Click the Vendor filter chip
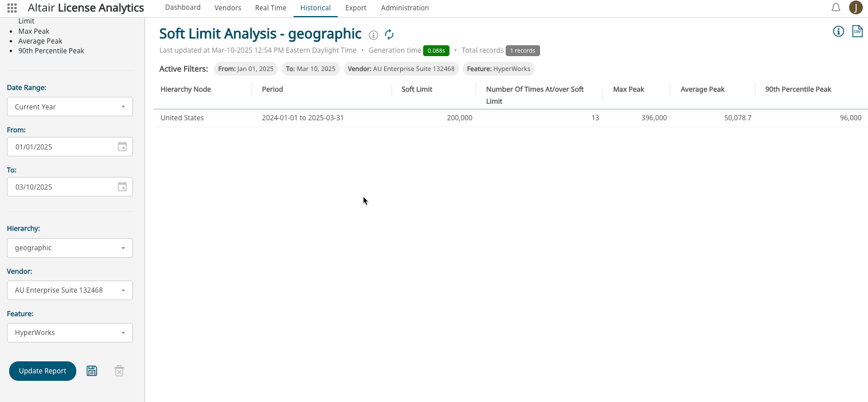This screenshot has width=868, height=402. pyautogui.click(x=401, y=69)
